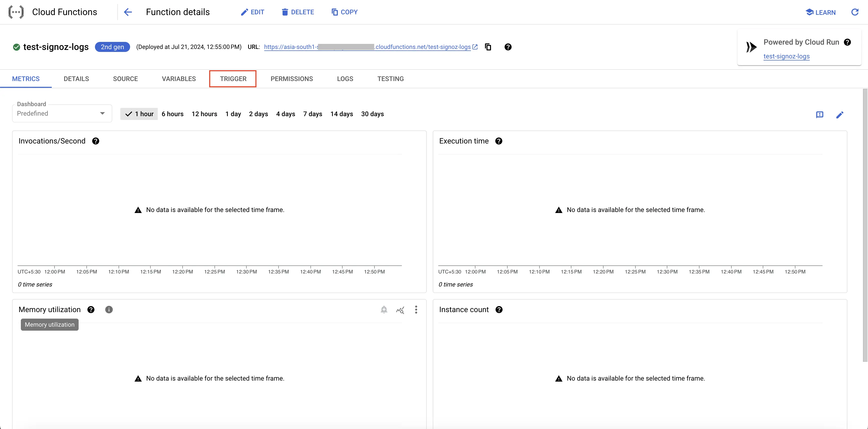Click the test-signoz-logs function name heading

tap(56, 47)
